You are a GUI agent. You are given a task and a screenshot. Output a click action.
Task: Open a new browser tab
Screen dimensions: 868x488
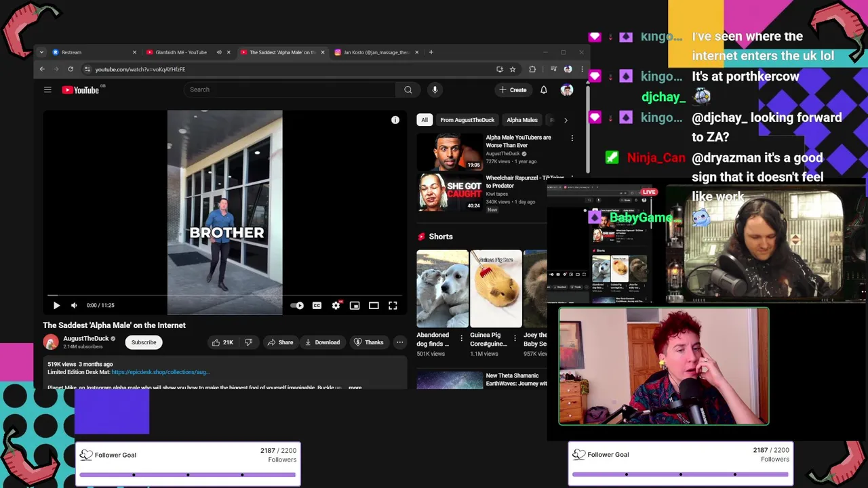tap(431, 52)
